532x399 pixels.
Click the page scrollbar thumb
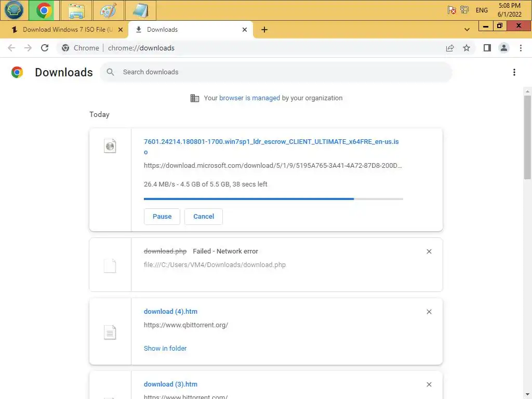coord(527,137)
